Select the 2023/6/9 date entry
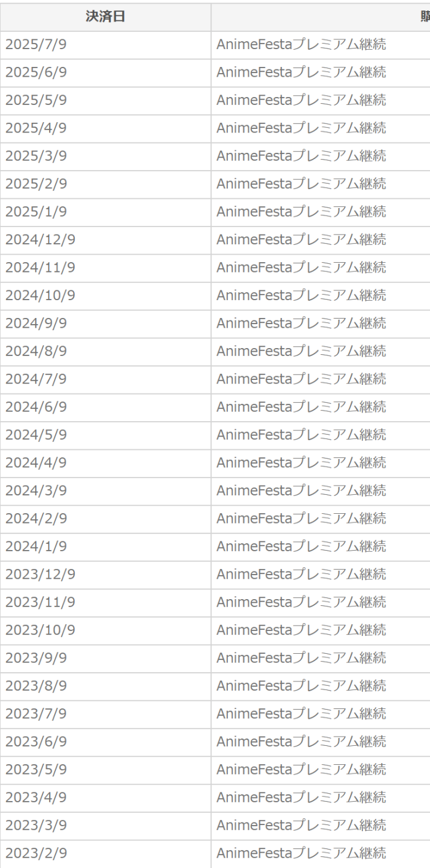 [x=36, y=741]
